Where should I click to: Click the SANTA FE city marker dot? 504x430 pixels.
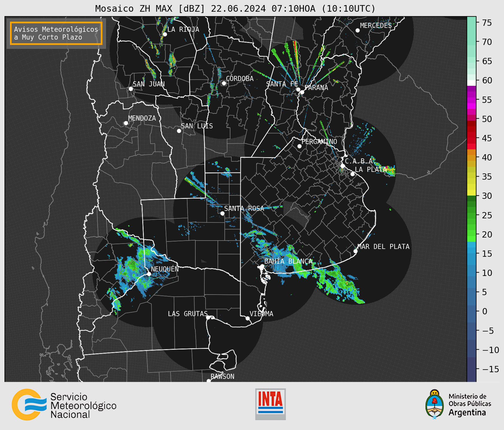click(298, 89)
